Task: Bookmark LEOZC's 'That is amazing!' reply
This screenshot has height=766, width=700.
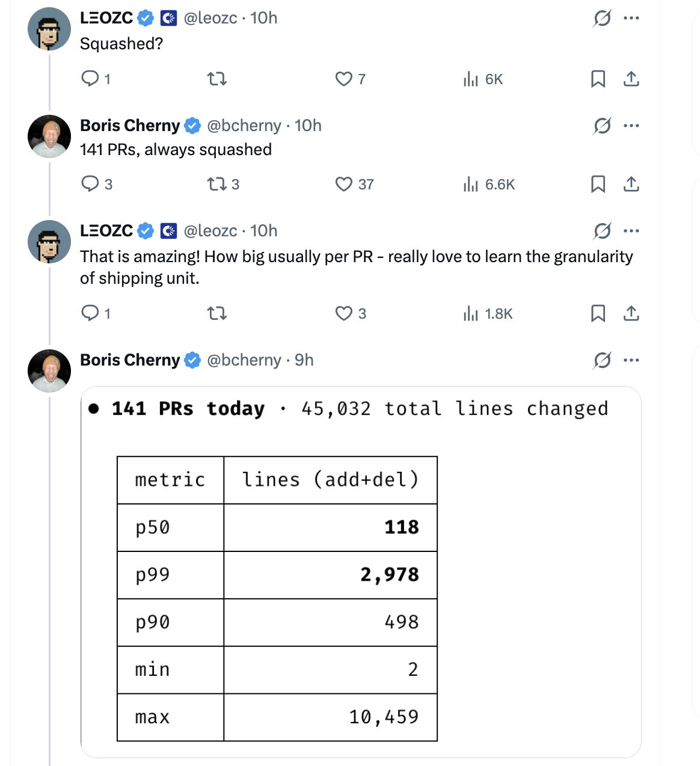Action: [x=597, y=313]
